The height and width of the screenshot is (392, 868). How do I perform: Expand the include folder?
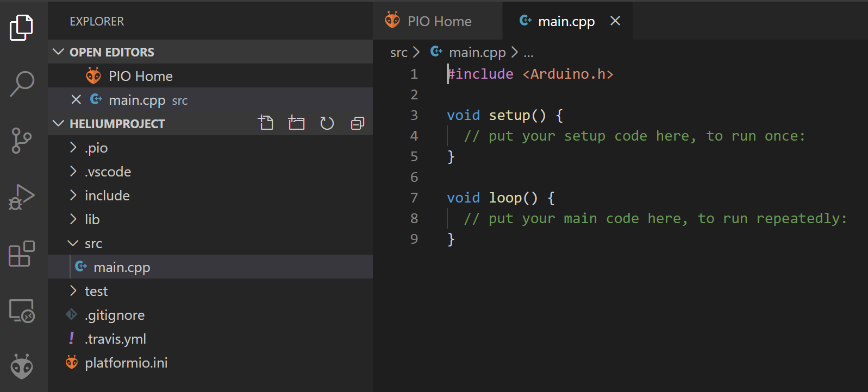(x=107, y=195)
